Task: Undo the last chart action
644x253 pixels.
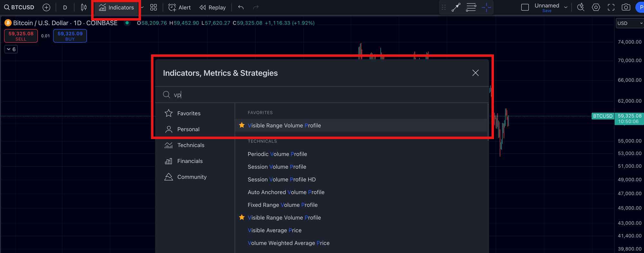Action: click(241, 7)
